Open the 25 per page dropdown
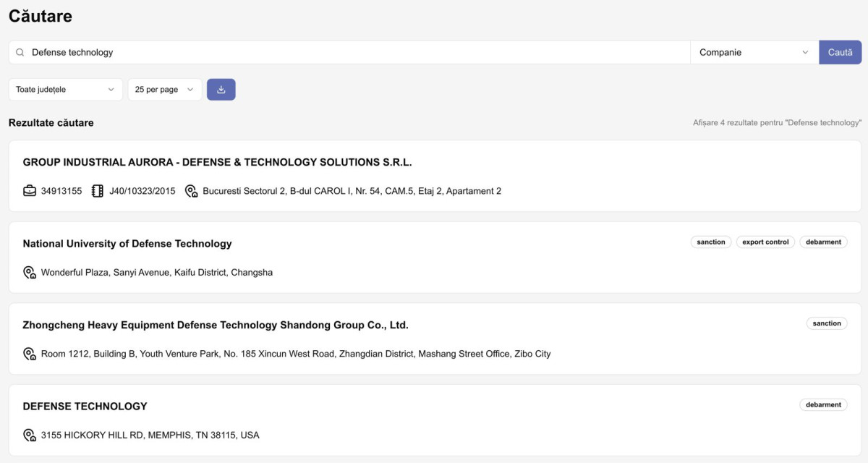This screenshot has height=463, width=868. (x=164, y=90)
